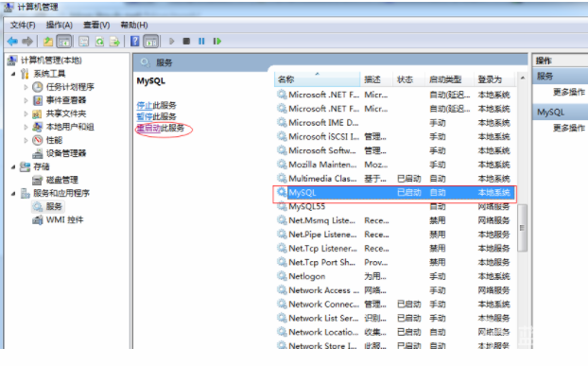Image resolution: width=588 pixels, height=366 pixels.
Task: Select 服务 in the tree
Action: pyautogui.click(x=54, y=206)
